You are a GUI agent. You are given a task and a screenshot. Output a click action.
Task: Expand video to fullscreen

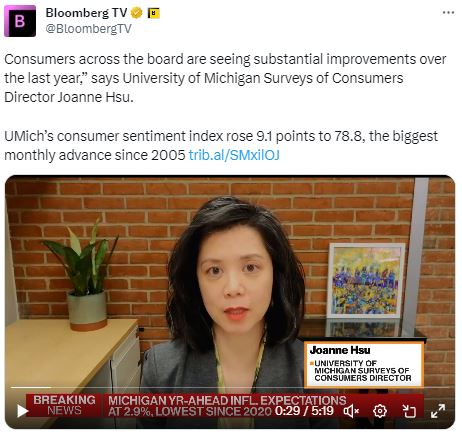438,411
